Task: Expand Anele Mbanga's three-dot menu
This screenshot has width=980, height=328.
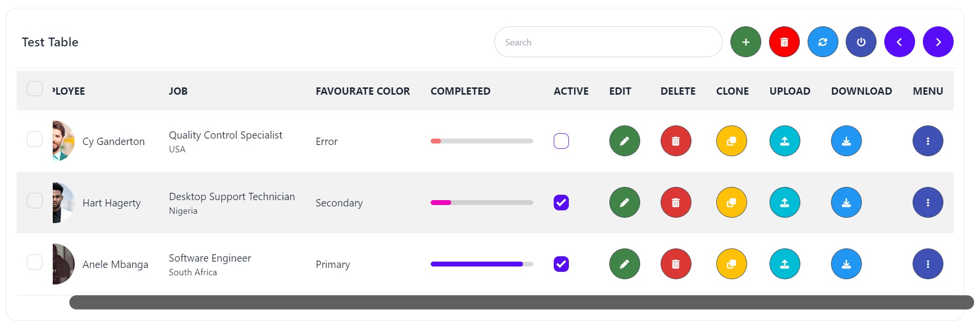Action: coord(928,264)
